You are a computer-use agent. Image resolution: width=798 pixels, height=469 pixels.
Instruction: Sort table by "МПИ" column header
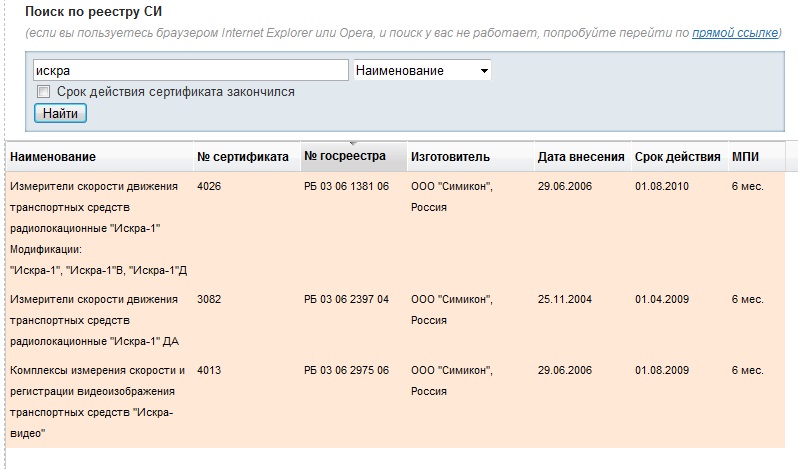click(745, 157)
